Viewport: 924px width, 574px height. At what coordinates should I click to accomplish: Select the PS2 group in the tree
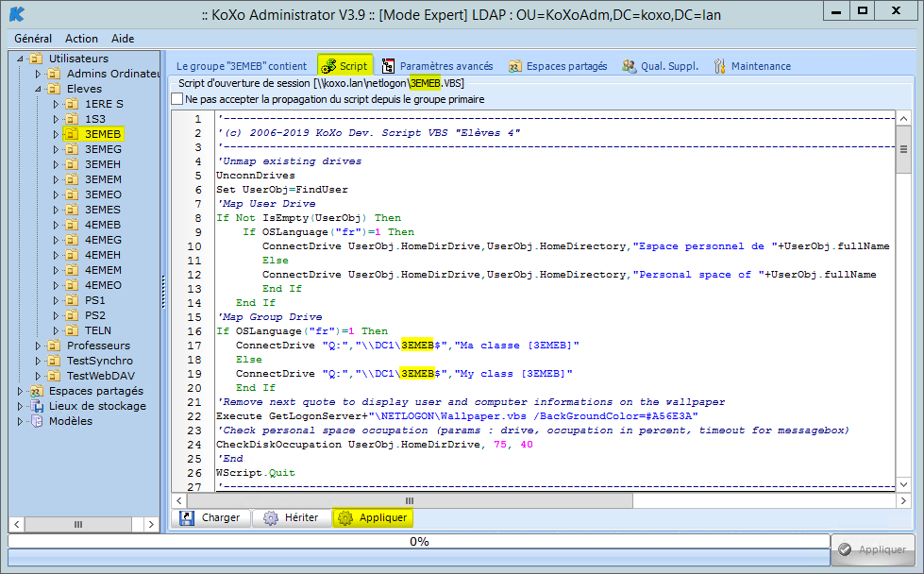tap(95, 315)
